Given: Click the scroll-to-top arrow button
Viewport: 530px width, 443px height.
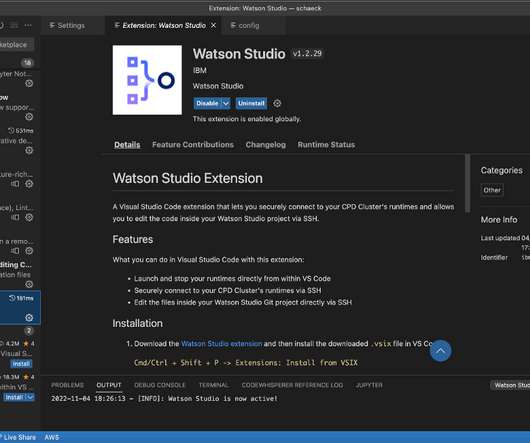Looking at the screenshot, I should coord(440,351).
